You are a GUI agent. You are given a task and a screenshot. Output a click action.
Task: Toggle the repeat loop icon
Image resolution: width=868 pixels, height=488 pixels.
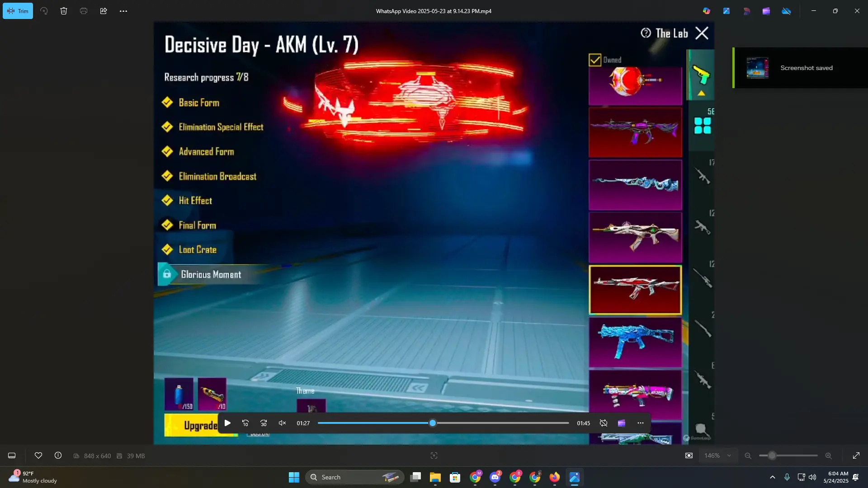tap(604, 423)
